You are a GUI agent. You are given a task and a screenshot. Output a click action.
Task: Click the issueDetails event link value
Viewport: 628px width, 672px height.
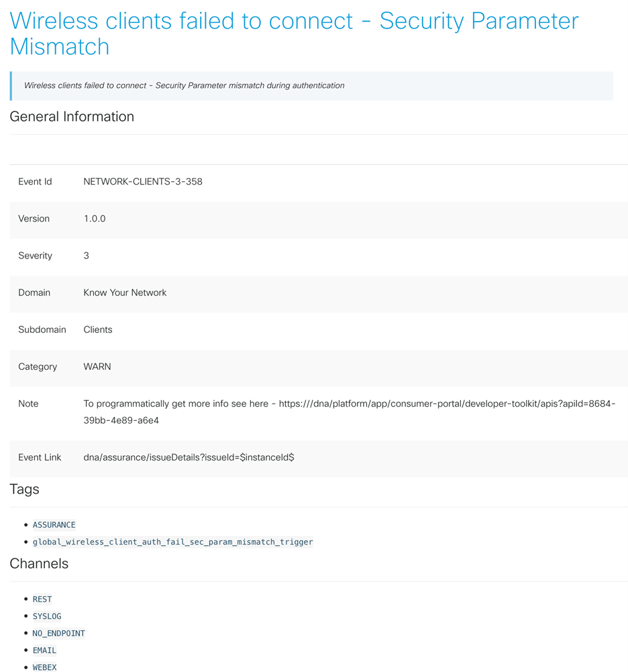[189, 457]
